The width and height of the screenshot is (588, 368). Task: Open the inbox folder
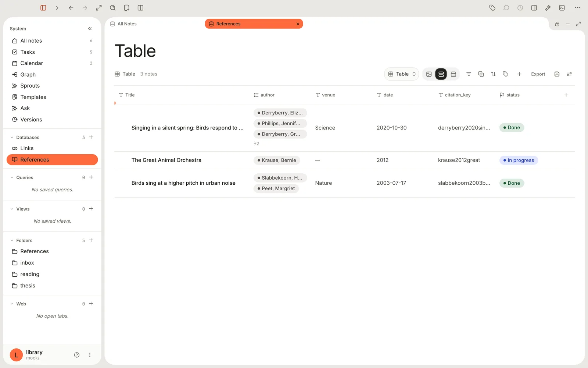52,263
